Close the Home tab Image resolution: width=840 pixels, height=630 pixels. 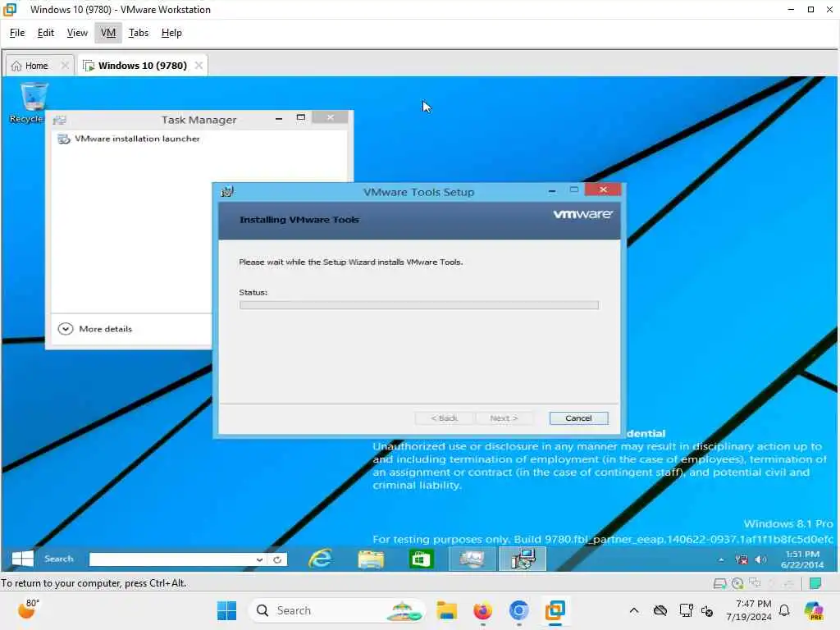pos(65,66)
